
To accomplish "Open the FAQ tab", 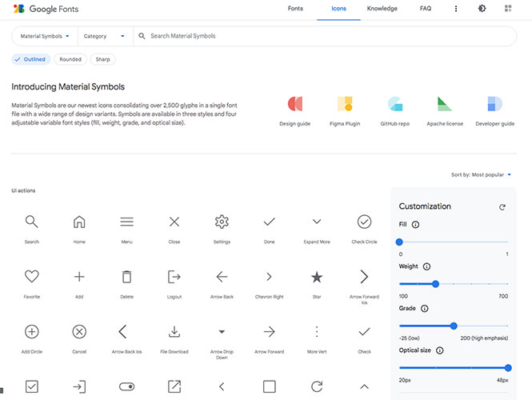I will click(426, 9).
